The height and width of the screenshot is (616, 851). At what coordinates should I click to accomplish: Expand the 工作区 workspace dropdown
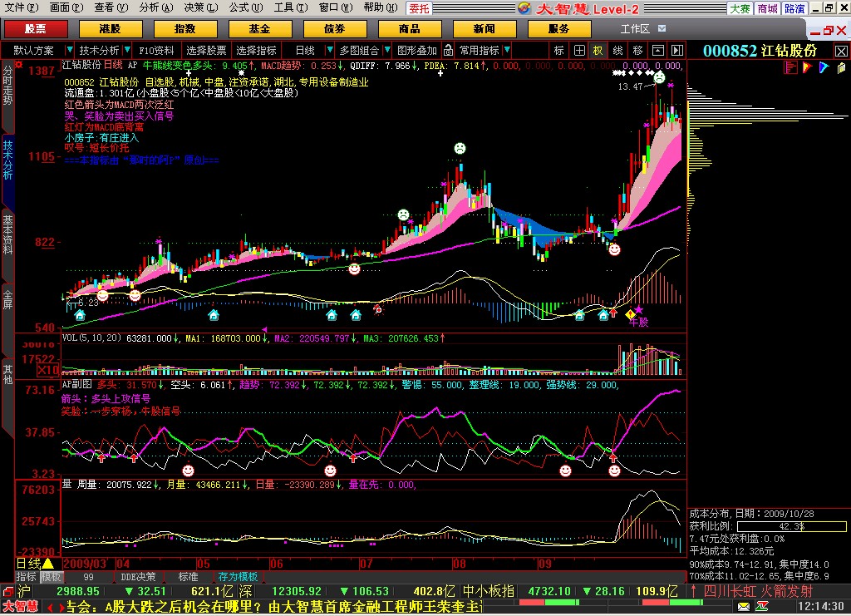[x=662, y=28]
